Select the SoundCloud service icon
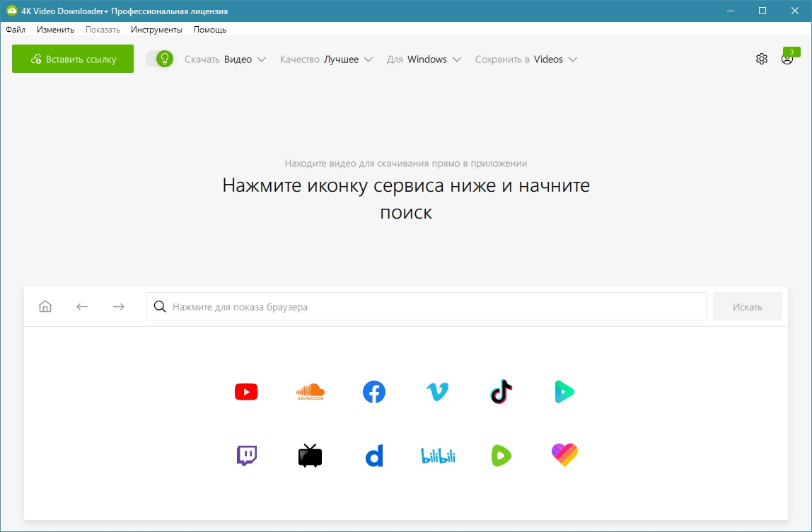 [310, 392]
